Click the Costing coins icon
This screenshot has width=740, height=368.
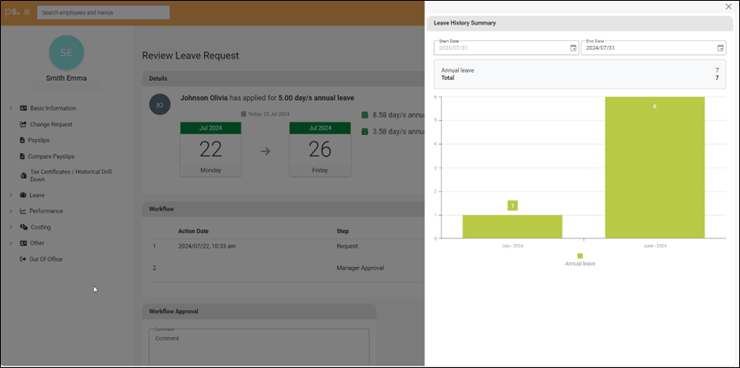coord(24,227)
